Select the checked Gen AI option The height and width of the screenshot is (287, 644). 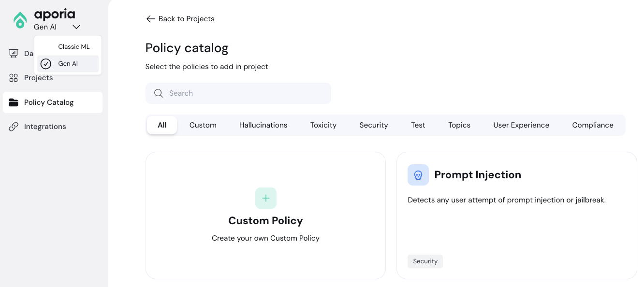[68, 64]
